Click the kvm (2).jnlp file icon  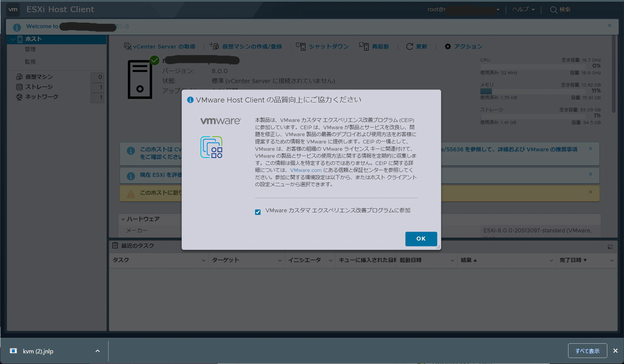point(13,351)
